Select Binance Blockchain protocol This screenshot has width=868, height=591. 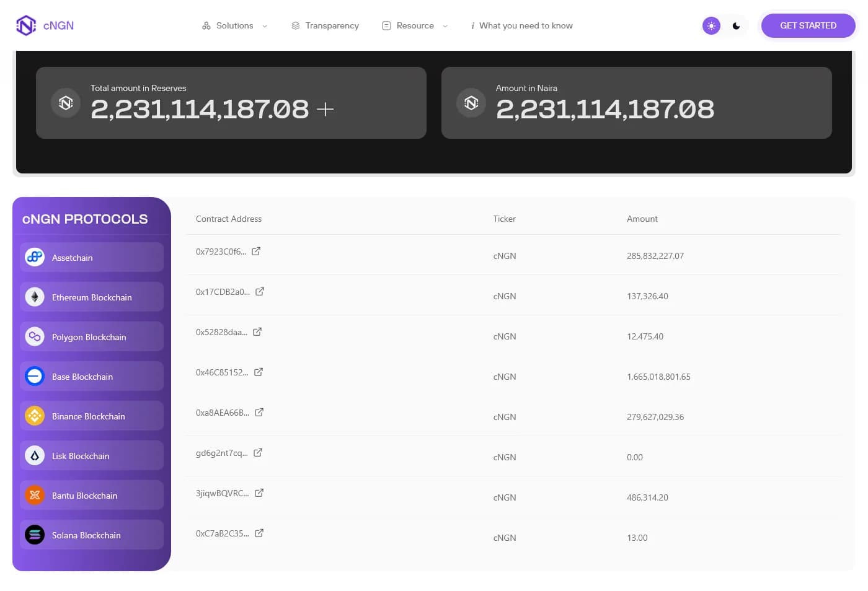click(92, 416)
